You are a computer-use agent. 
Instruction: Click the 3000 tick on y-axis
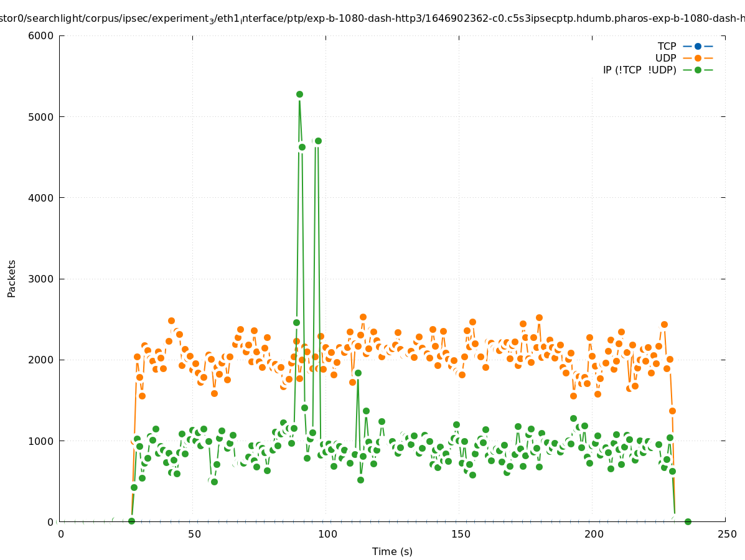42,279
